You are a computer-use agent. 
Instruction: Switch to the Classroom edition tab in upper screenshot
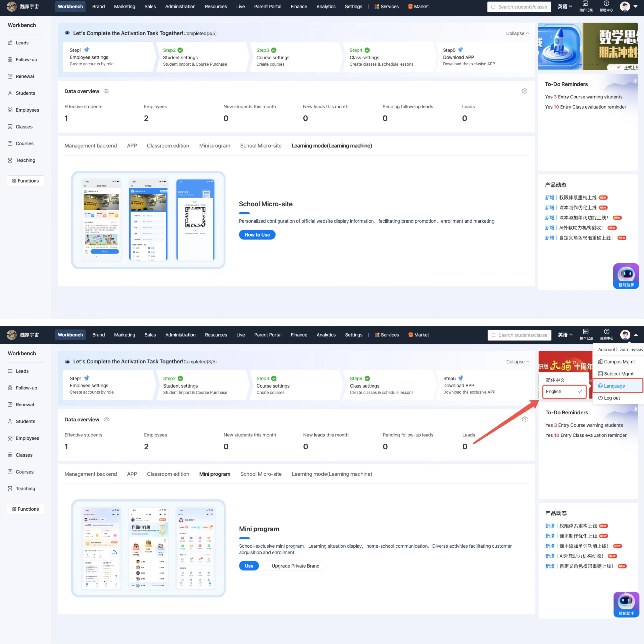168,146
